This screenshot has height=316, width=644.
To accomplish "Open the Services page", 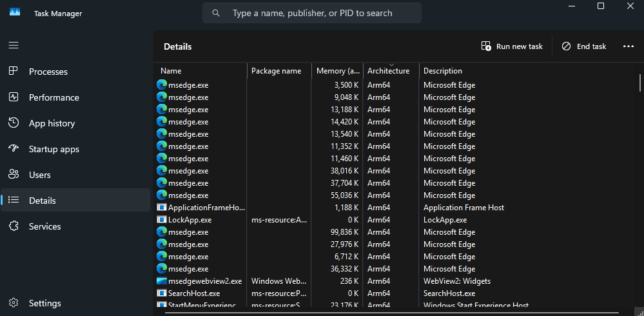I will pos(75,226).
